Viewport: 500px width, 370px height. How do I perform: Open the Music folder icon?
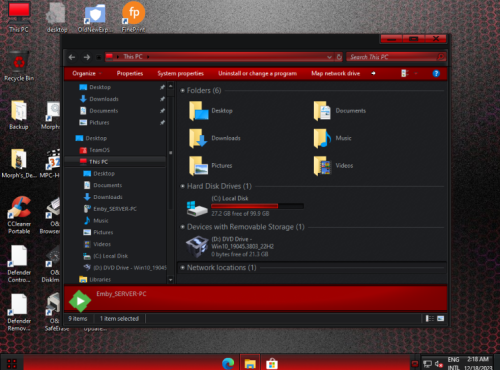point(322,138)
